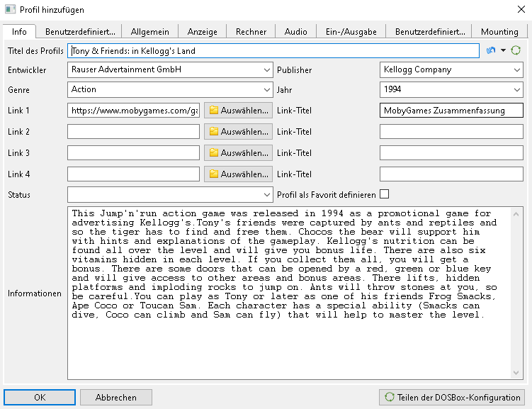Viewport: 532px width, 409px height.
Task: Choose a file for Link 4 via Auswählen
Action: pyautogui.click(x=238, y=174)
